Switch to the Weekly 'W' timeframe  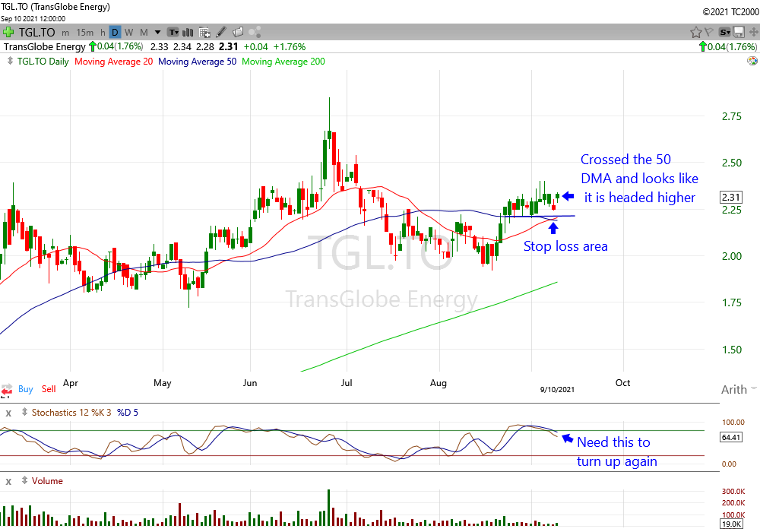129,33
